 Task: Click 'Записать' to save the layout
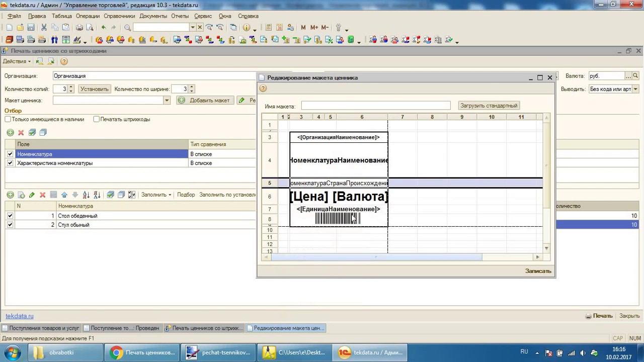[538, 271]
